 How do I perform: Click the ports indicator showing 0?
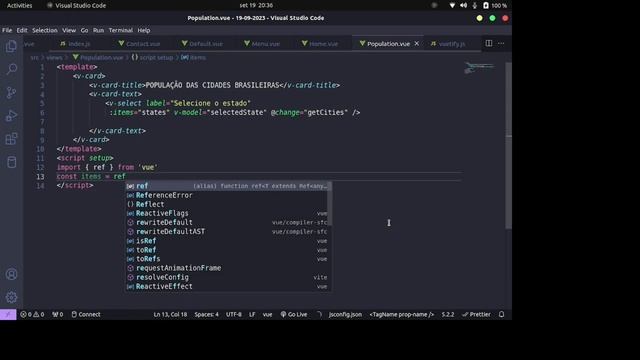click(58, 314)
